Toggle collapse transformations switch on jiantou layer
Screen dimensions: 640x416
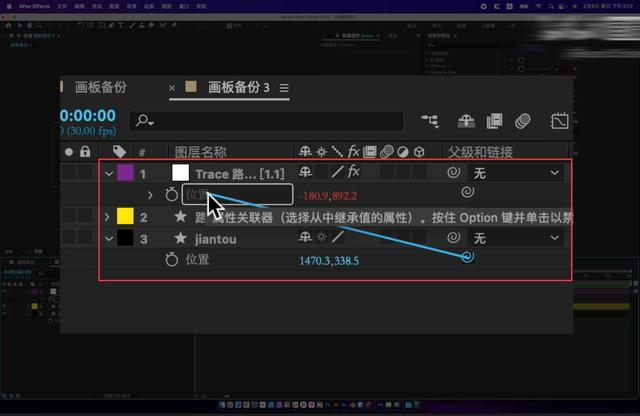pos(322,237)
